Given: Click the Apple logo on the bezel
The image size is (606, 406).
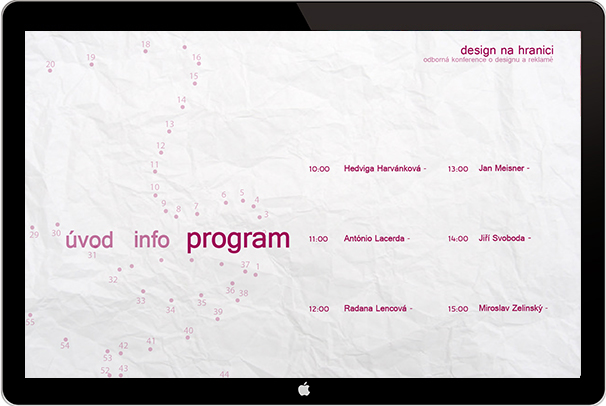Looking at the screenshot, I should pos(303,389).
